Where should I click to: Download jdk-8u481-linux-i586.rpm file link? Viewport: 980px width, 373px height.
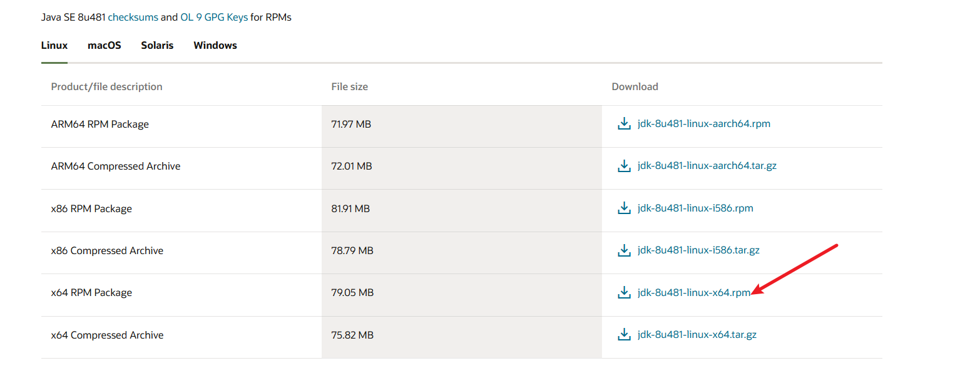(x=695, y=208)
